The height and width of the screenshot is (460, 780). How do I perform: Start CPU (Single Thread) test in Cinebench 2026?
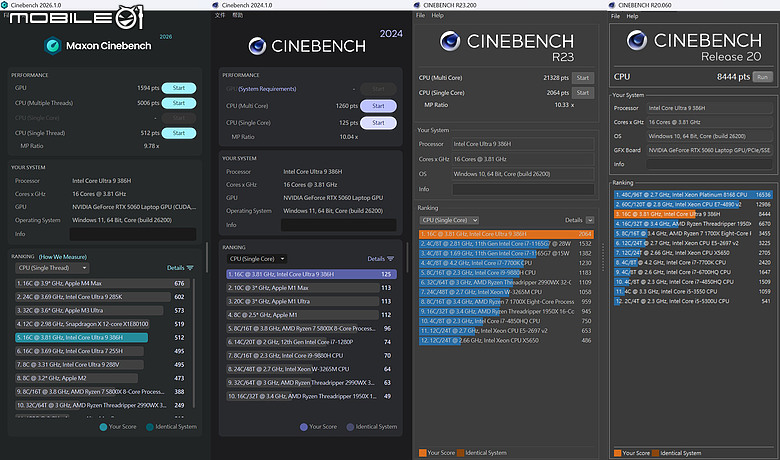179,133
